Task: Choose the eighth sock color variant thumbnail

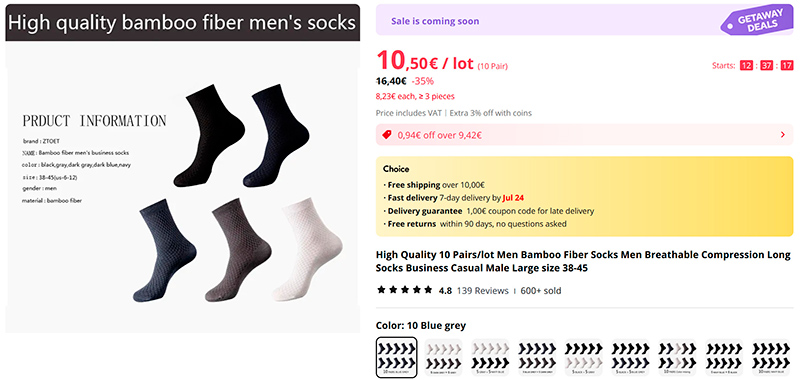Action: [x=724, y=358]
